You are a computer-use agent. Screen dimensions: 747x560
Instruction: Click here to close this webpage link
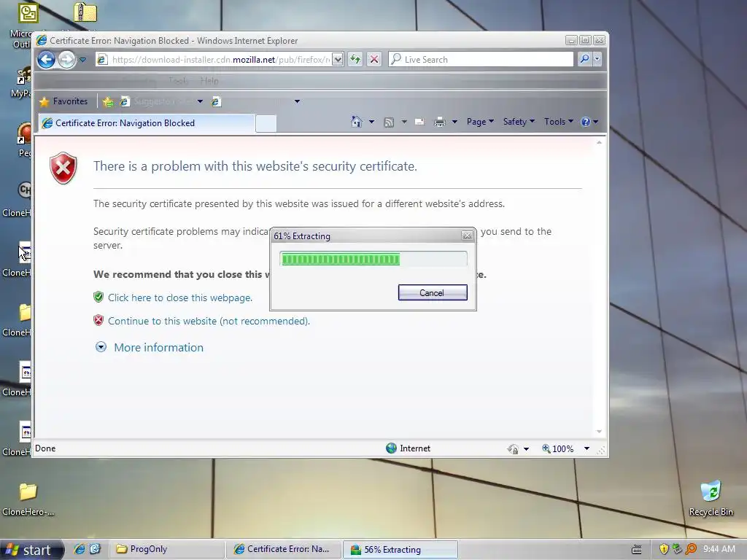coord(180,297)
